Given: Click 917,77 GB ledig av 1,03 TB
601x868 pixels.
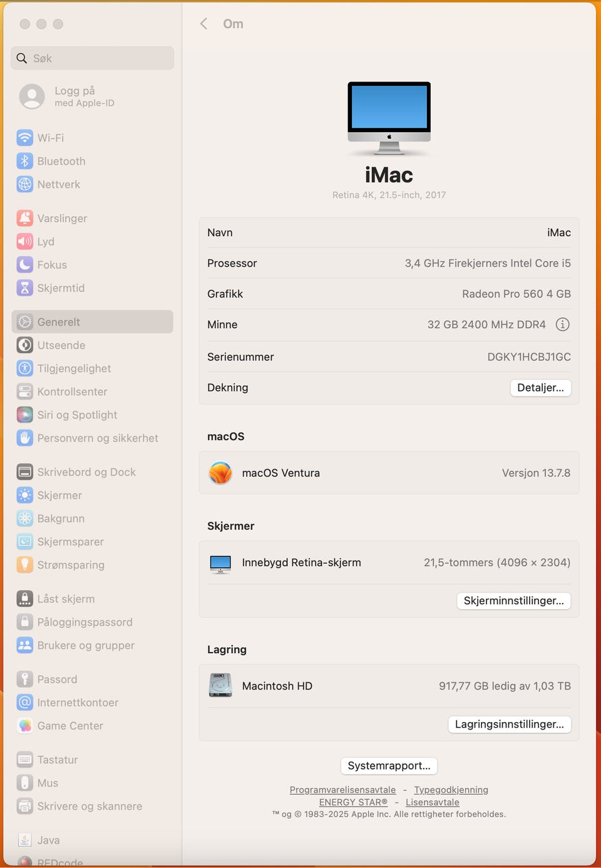Looking at the screenshot, I should (505, 686).
